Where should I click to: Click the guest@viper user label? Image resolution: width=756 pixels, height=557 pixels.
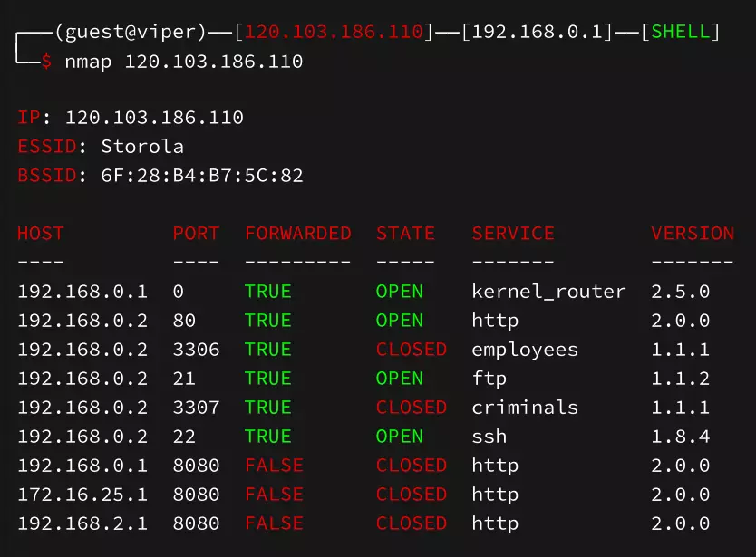tap(131, 32)
